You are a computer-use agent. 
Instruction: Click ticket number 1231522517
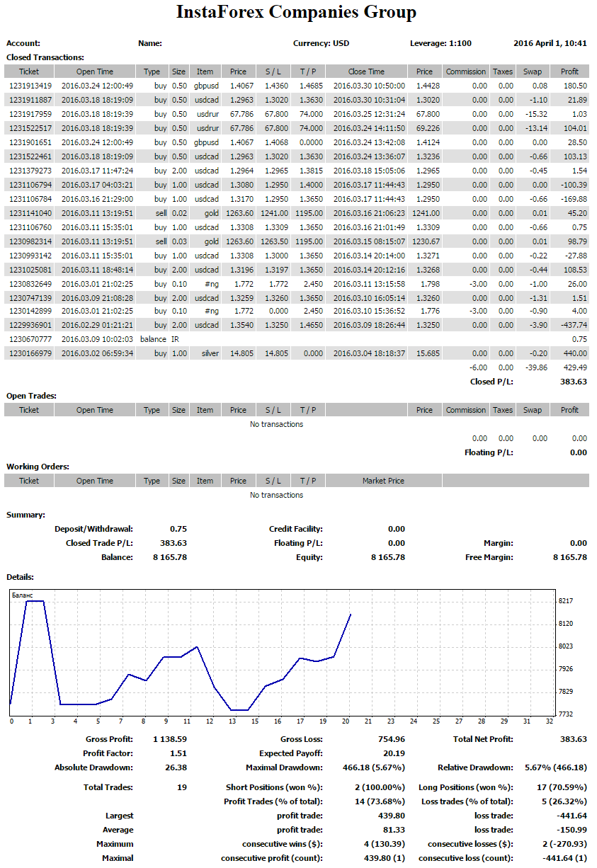[x=30, y=128]
